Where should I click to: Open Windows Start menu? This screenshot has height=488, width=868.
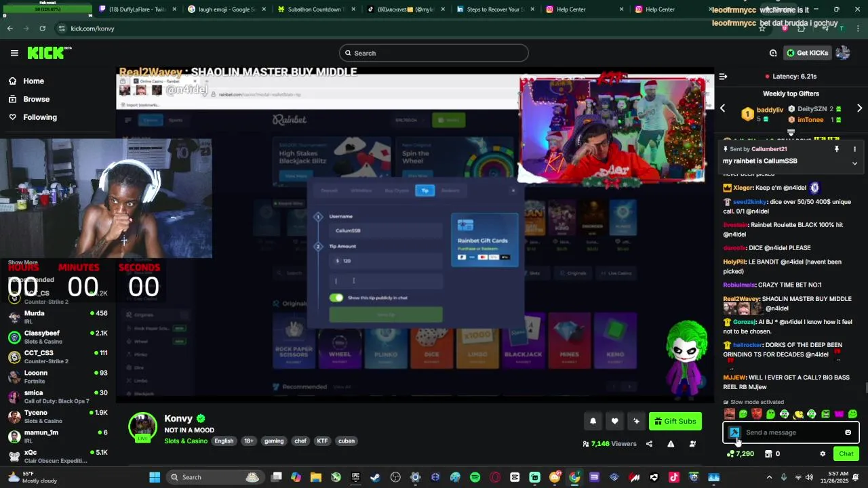[155, 477]
